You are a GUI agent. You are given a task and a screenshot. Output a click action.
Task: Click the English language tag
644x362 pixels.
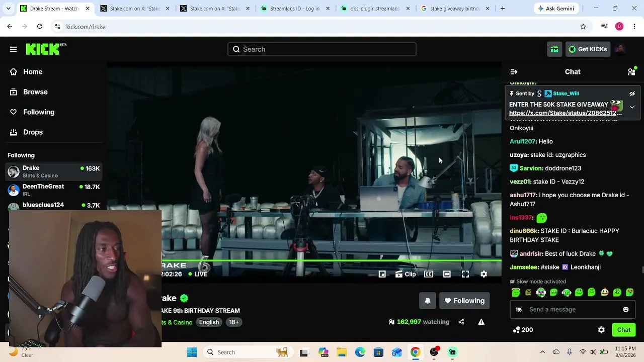[209, 322]
